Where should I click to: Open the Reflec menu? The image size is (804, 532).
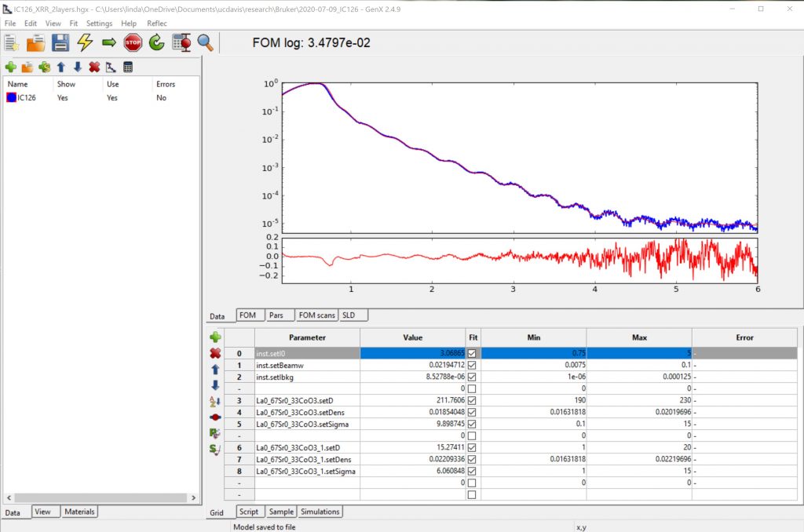click(x=157, y=24)
